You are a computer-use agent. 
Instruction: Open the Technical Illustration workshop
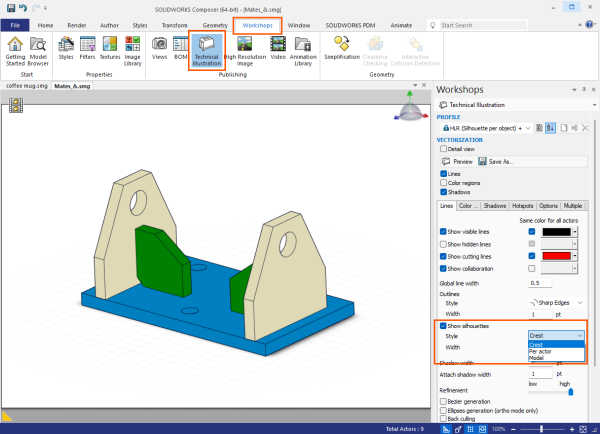(x=207, y=50)
